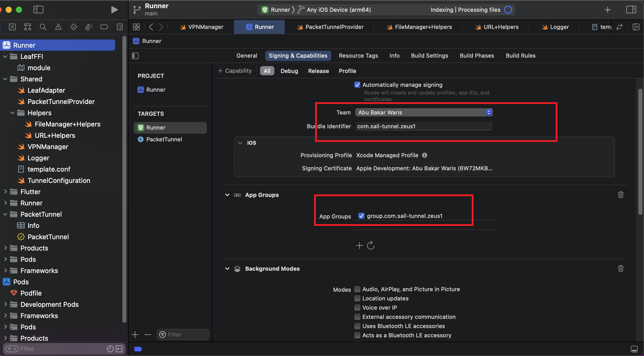This screenshot has height=356, width=644.
Task: Open the Find navigator magnifier icon
Action: [x=43, y=27]
